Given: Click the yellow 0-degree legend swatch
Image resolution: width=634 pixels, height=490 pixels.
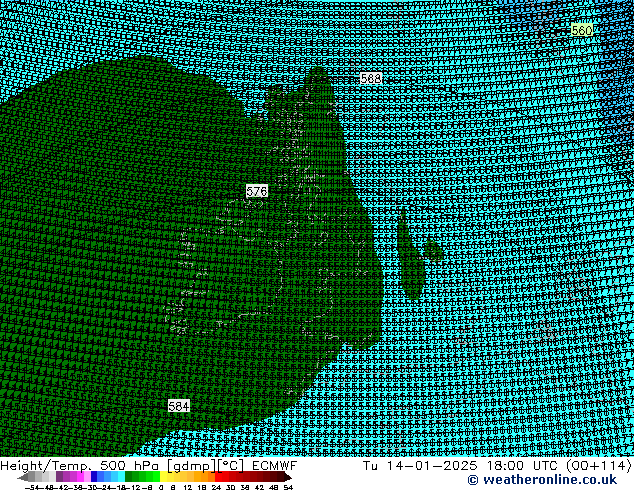Looking at the screenshot, I should [163, 477].
